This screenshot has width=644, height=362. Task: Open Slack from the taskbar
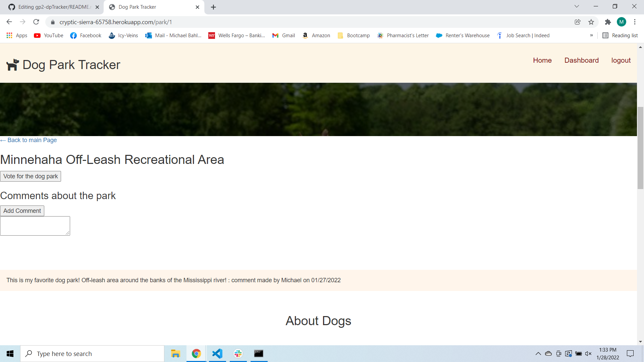[238, 354]
